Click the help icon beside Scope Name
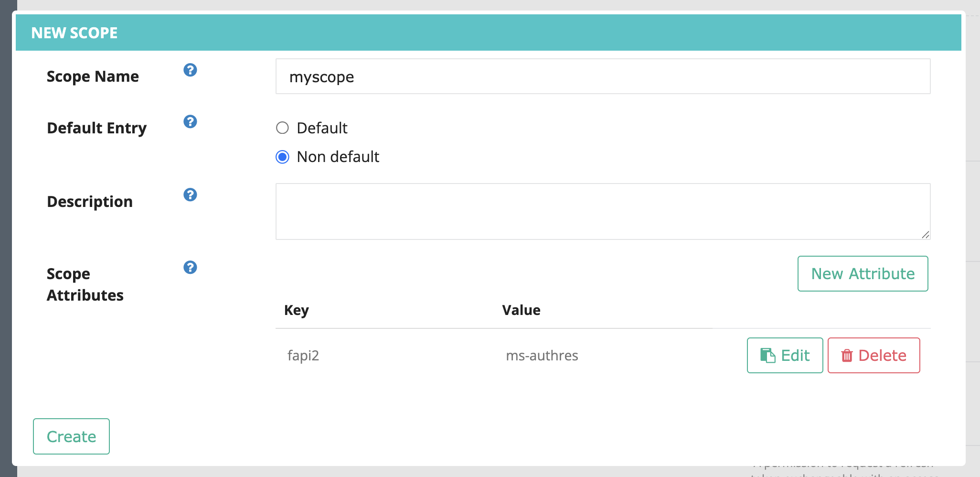980x477 pixels. 190,70
